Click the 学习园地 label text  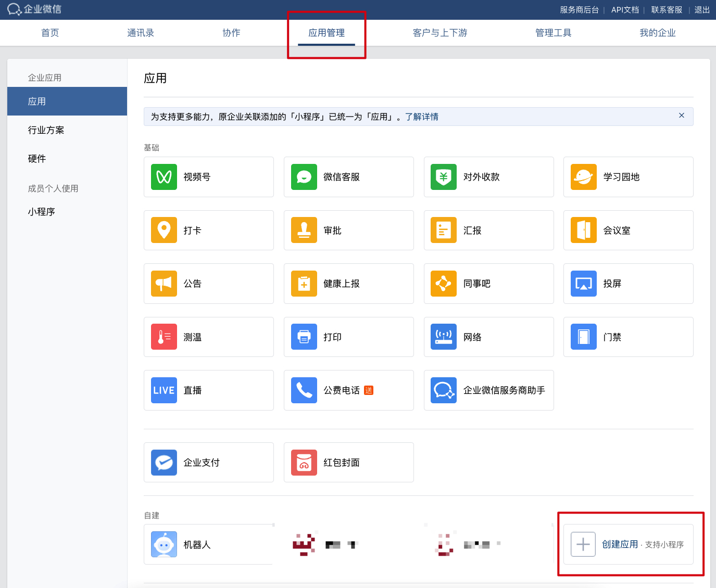click(x=621, y=177)
